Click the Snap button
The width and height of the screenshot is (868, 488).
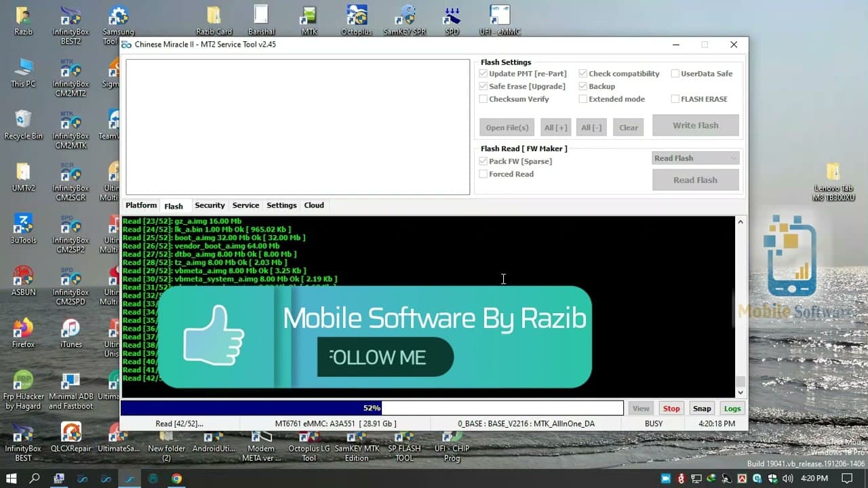pyautogui.click(x=702, y=409)
